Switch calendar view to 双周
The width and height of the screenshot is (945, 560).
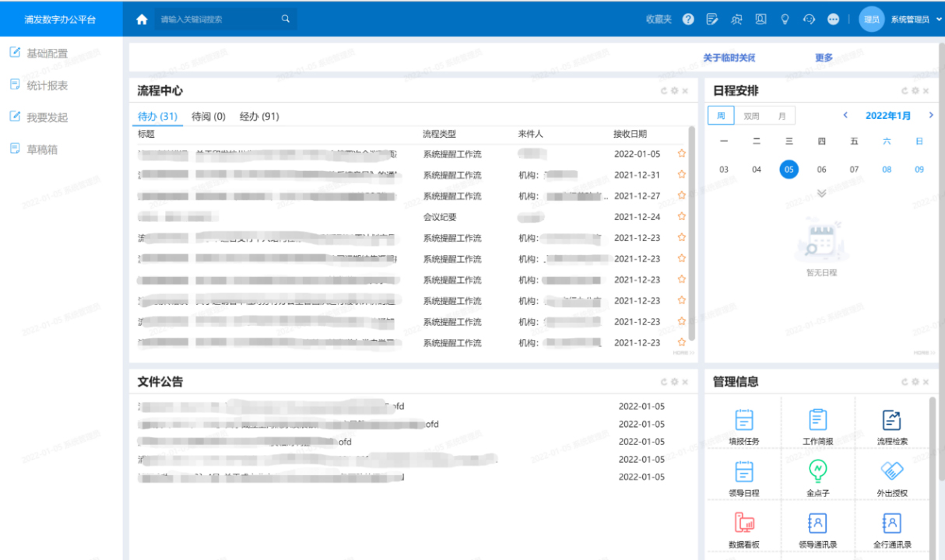pyautogui.click(x=751, y=116)
